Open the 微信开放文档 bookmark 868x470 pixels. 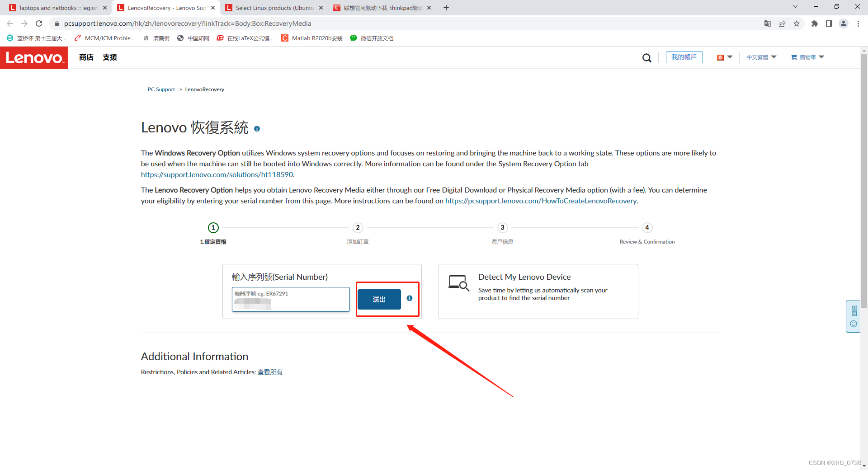(x=372, y=38)
